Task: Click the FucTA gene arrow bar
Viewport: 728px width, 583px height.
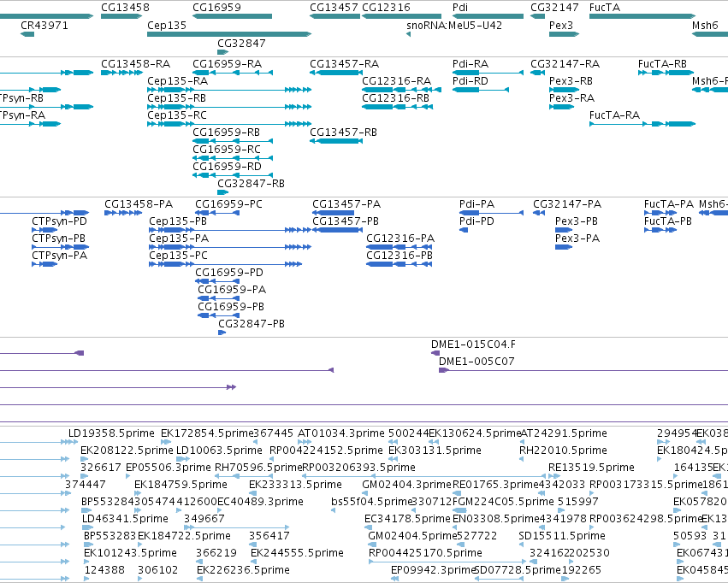Action: [x=642, y=16]
